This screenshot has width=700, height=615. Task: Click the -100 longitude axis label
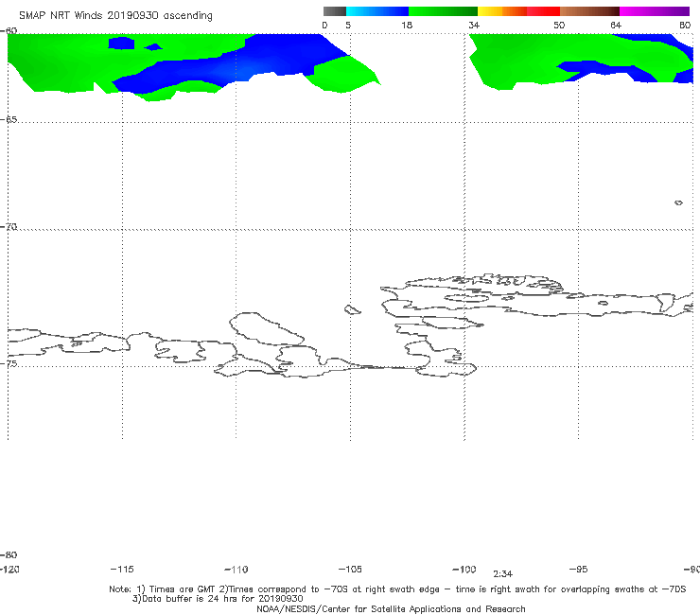click(x=464, y=570)
